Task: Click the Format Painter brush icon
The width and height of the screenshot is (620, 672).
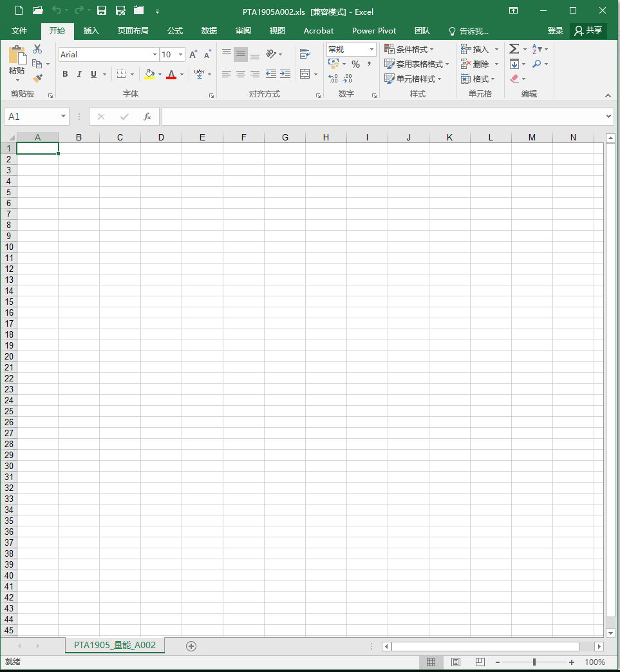Action: pyautogui.click(x=37, y=79)
